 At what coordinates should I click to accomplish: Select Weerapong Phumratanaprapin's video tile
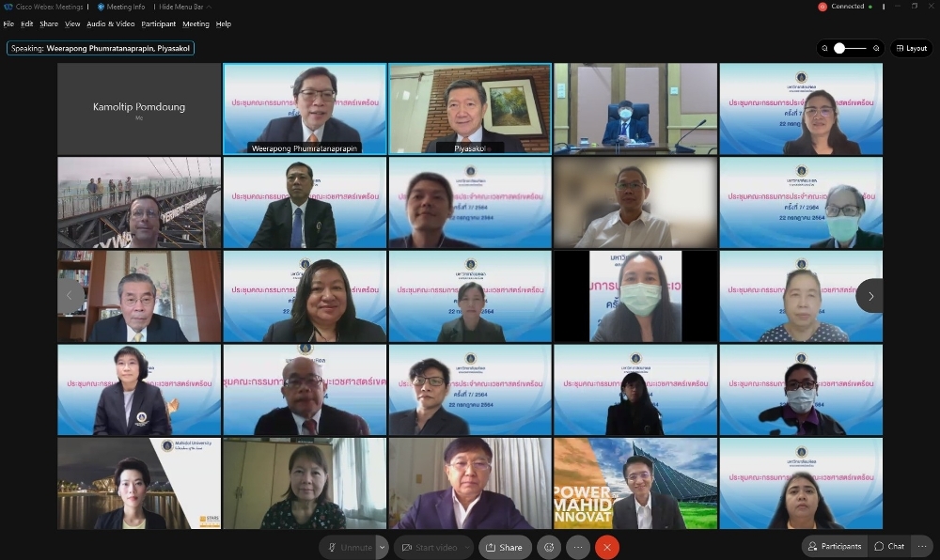tap(304, 108)
